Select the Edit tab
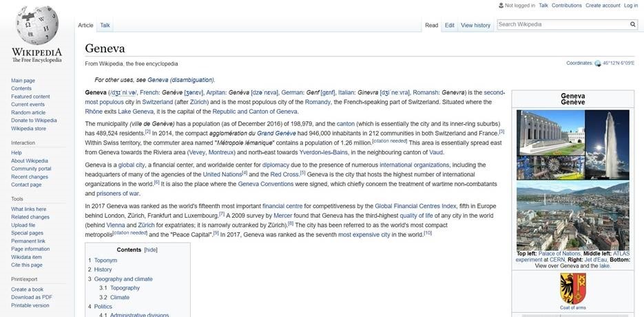The image size is (644, 317). (x=449, y=25)
